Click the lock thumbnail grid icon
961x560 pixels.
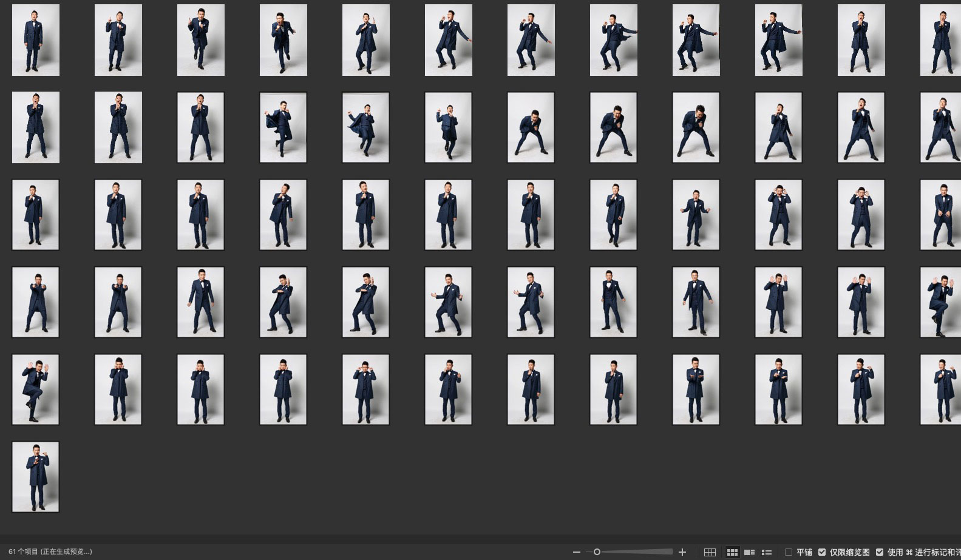(710, 552)
